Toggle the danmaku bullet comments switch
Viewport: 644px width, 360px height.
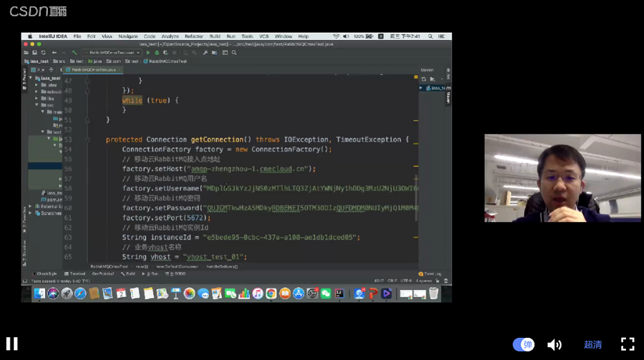pos(523,345)
